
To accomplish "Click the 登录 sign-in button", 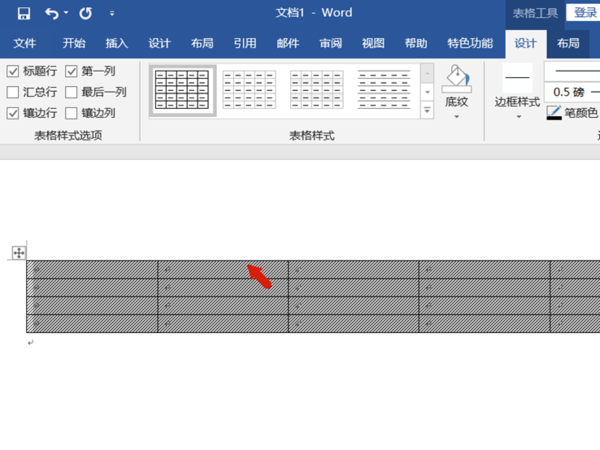I will click(585, 13).
